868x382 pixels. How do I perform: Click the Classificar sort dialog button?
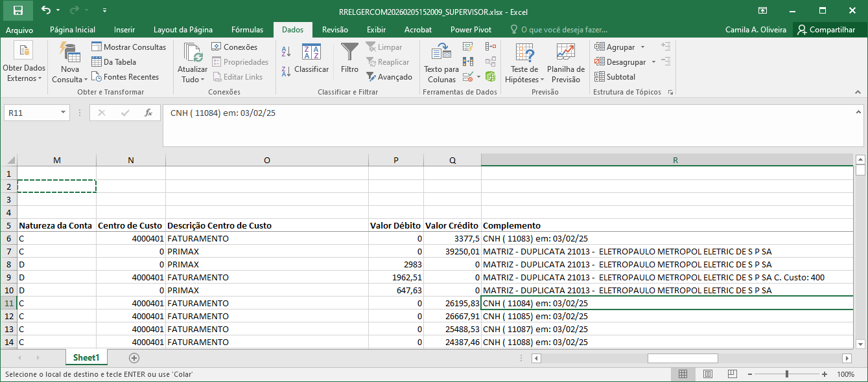311,59
